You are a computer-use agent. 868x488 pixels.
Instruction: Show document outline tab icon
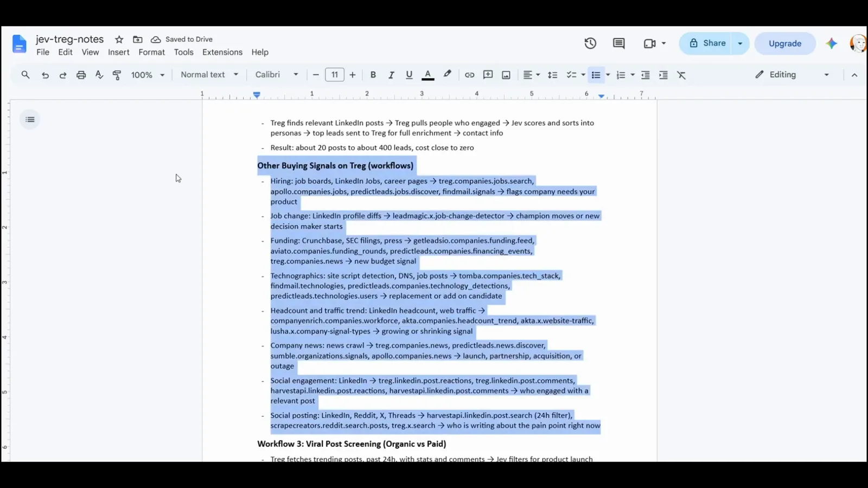(x=30, y=119)
